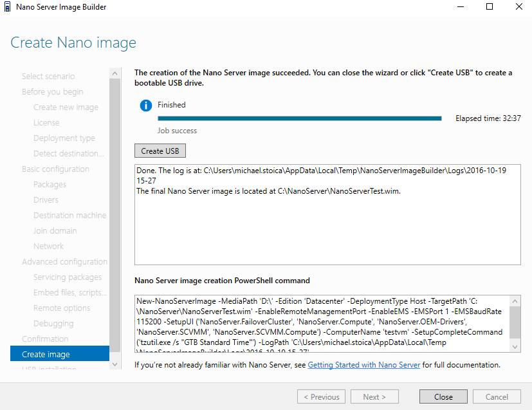532x410 pixels.
Task: Go to the Advanced configuration step
Action: pyautogui.click(x=64, y=262)
